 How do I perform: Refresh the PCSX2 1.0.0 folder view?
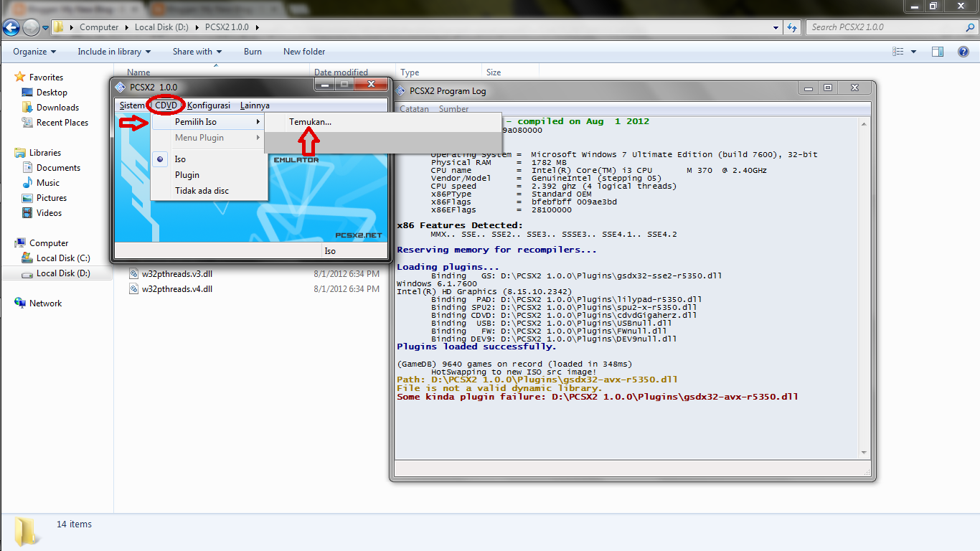click(x=792, y=27)
